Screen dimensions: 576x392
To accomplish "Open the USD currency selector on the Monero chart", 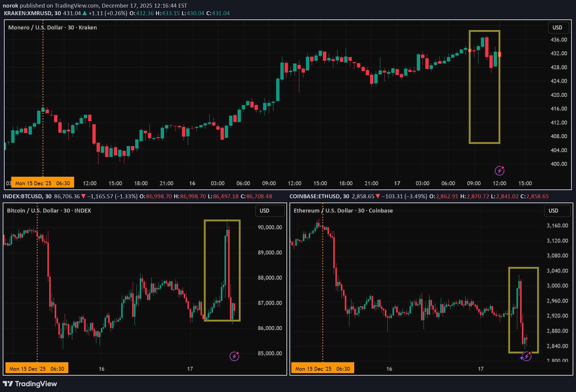I will pos(557,28).
